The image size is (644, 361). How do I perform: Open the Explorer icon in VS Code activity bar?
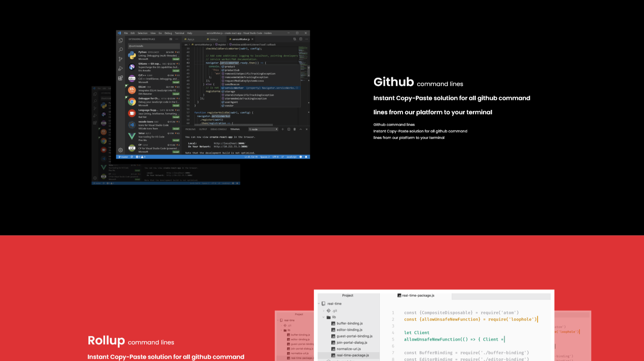pyautogui.click(x=121, y=41)
